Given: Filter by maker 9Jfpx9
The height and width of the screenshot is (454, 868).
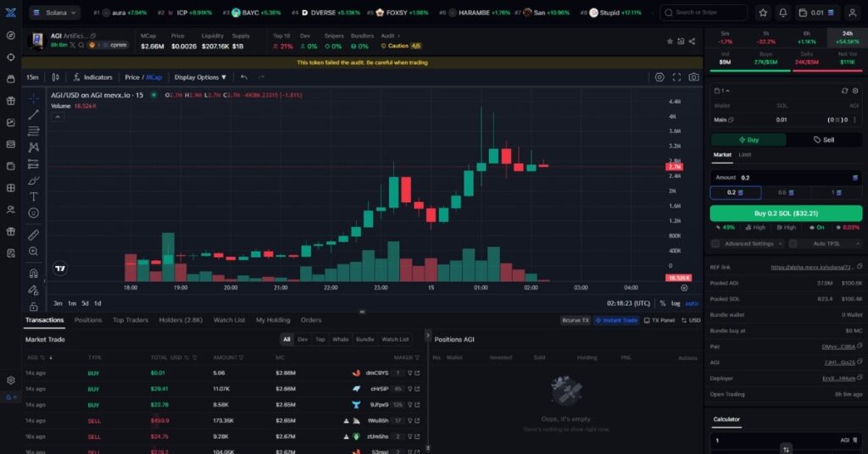Looking at the screenshot, I should (x=410, y=405).
